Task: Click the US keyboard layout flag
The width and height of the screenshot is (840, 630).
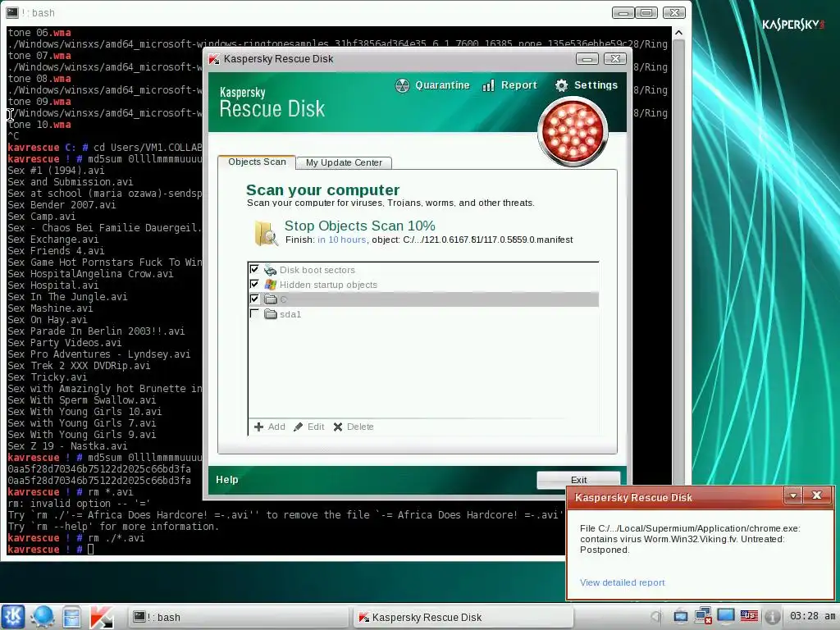Action: (749, 616)
